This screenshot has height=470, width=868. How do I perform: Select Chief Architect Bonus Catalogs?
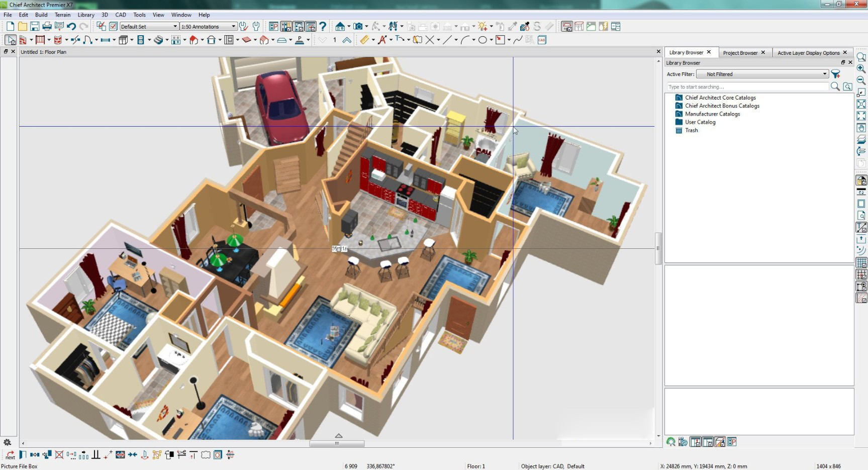point(722,106)
